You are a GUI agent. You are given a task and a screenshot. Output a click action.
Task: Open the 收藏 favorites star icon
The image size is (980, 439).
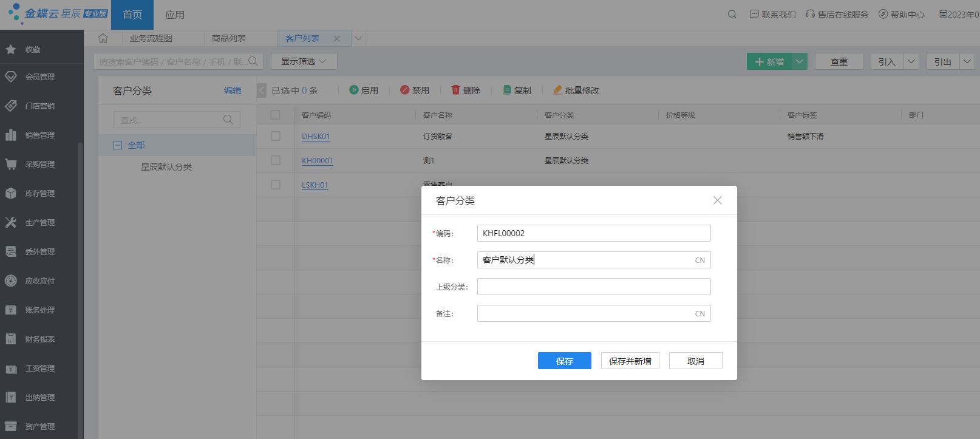point(11,50)
